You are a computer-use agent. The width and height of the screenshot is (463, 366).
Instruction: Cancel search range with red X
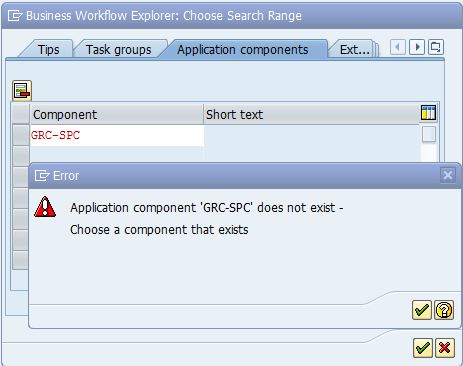[x=445, y=348]
